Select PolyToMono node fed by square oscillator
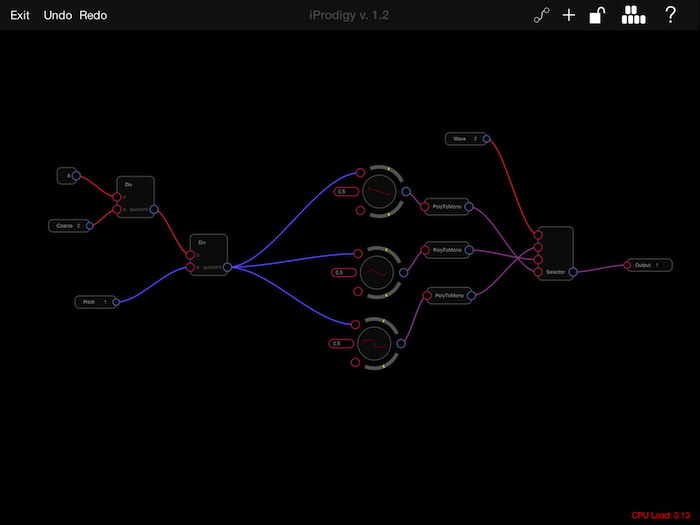Image resolution: width=700 pixels, height=525 pixels. 449,296
